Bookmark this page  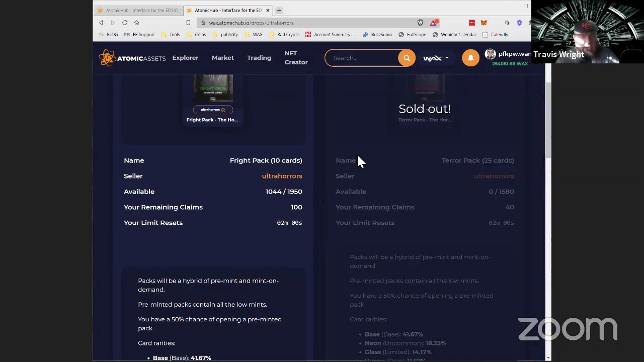coord(188,23)
